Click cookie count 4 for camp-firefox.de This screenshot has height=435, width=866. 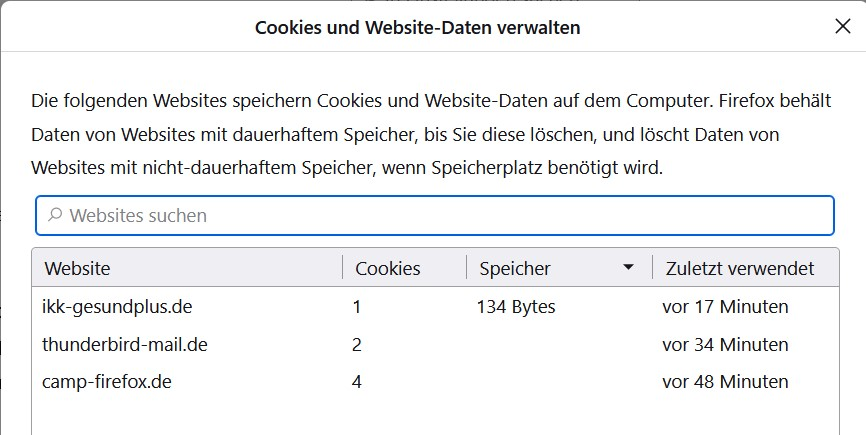pyautogui.click(x=357, y=382)
